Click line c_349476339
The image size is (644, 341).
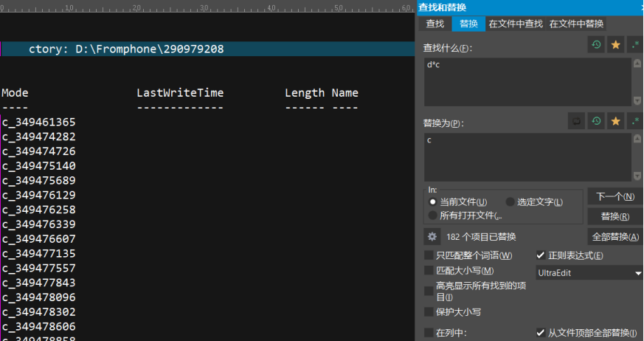pos(39,224)
